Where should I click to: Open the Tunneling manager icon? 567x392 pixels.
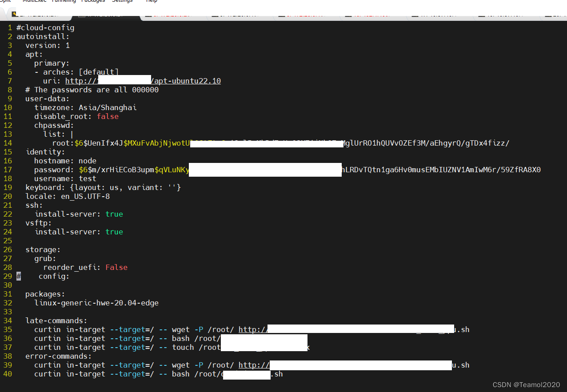(64, 1)
